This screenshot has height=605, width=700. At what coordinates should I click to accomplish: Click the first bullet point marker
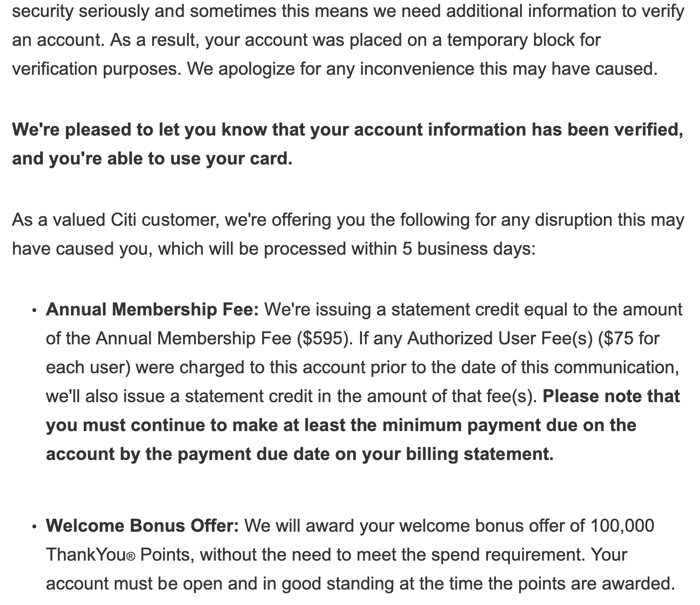34,311
